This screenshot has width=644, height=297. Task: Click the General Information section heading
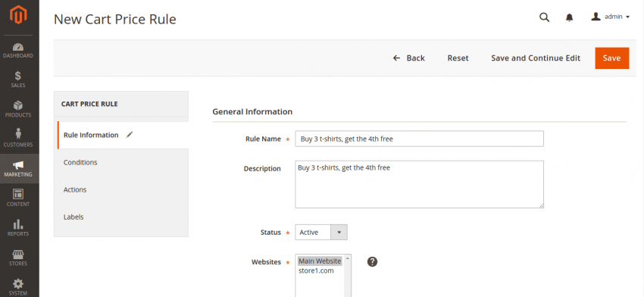pos(252,111)
